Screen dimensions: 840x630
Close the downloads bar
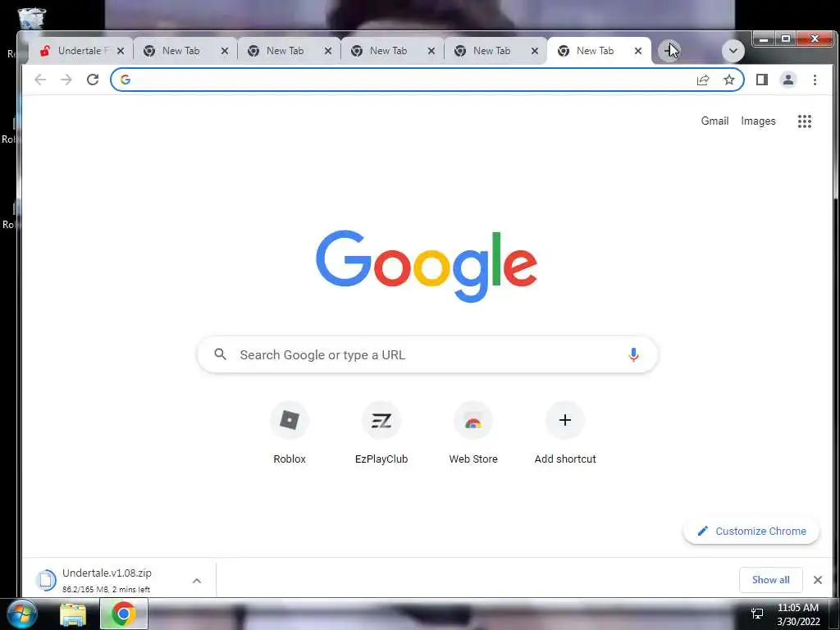click(x=818, y=580)
